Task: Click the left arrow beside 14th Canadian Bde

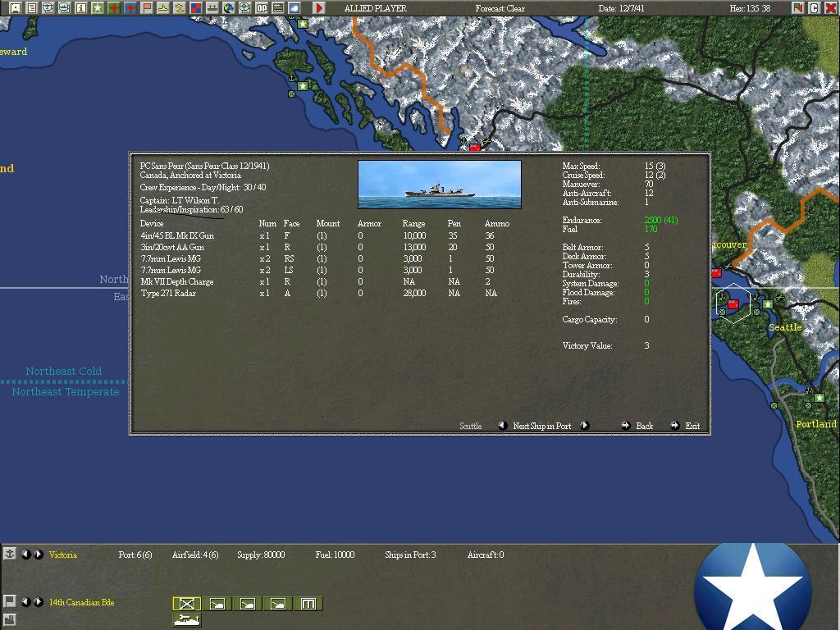Action: click(25, 601)
